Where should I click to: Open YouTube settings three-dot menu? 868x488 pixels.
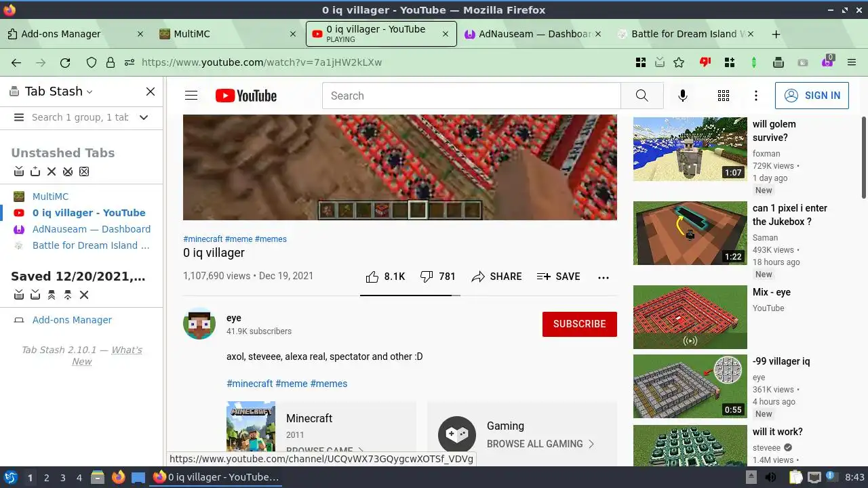[756, 96]
